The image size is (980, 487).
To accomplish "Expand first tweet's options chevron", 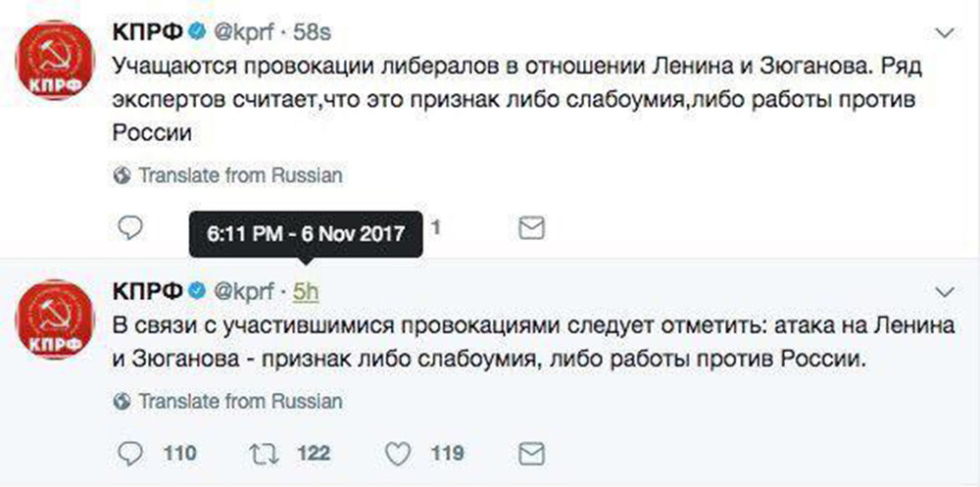I will pyautogui.click(x=947, y=32).
